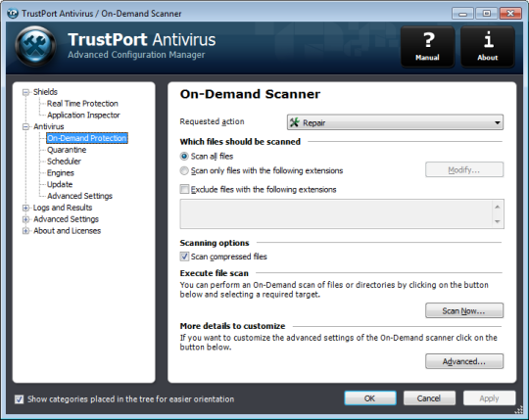
Task: Toggle the Scan compressed files checkbox
Action: [184, 257]
